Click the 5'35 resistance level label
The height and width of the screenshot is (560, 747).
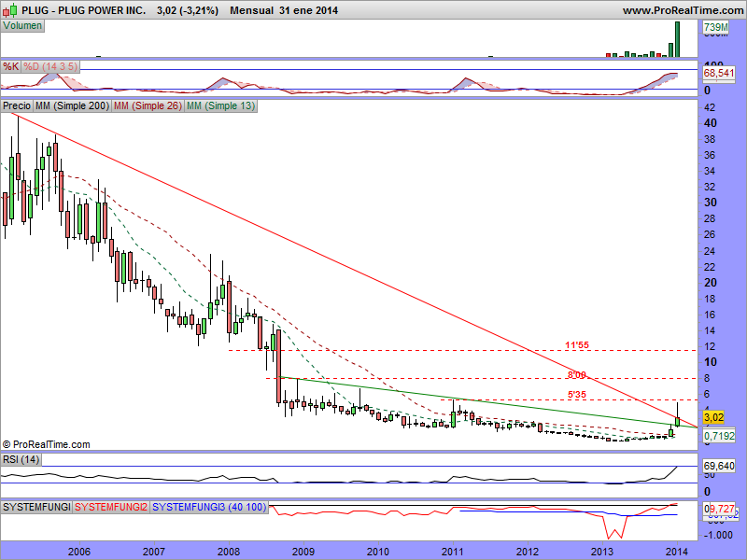pyautogui.click(x=577, y=395)
